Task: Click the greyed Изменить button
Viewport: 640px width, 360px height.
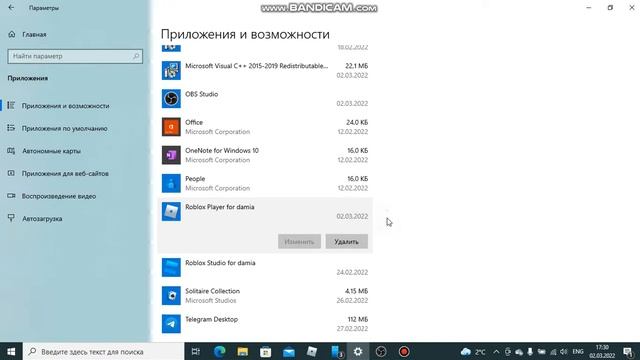Action: (299, 242)
